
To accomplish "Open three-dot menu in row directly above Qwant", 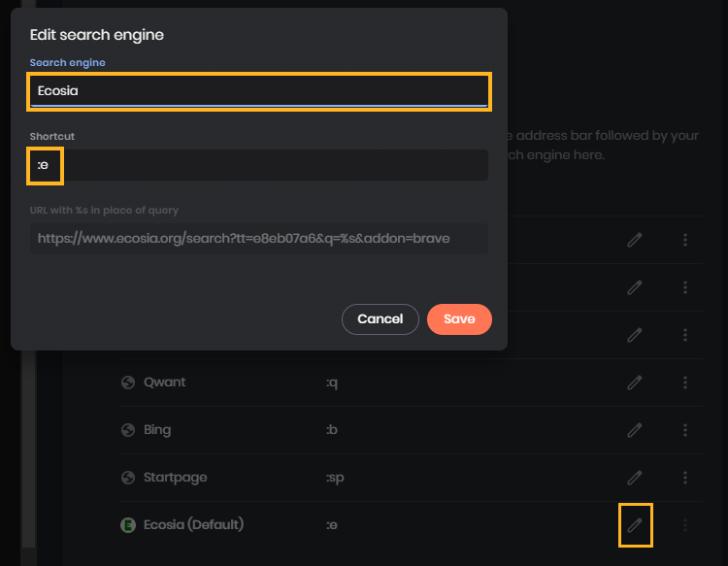I will coord(685,335).
